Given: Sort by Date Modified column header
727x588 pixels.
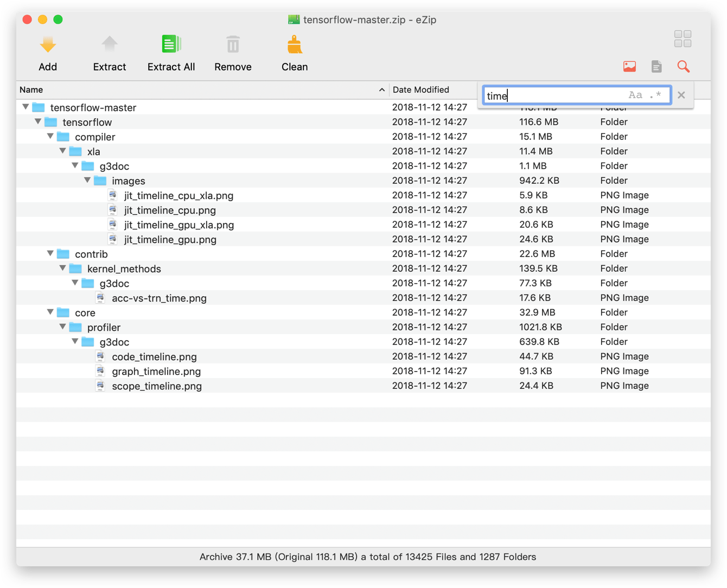Looking at the screenshot, I should tap(421, 90).
